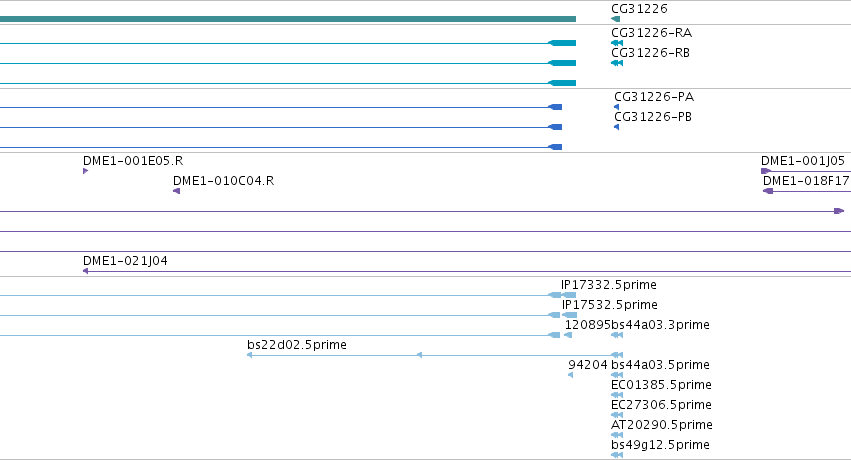Screen dimensions: 851x460
Task: Select the DME1-018F17 feature label
Action: (806, 181)
